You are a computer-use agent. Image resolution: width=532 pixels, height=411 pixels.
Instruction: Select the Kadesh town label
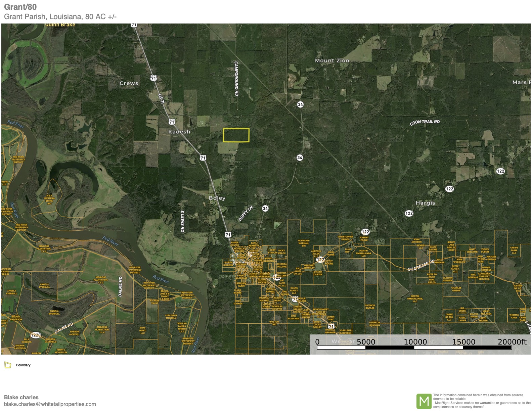click(x=179, y=132)
